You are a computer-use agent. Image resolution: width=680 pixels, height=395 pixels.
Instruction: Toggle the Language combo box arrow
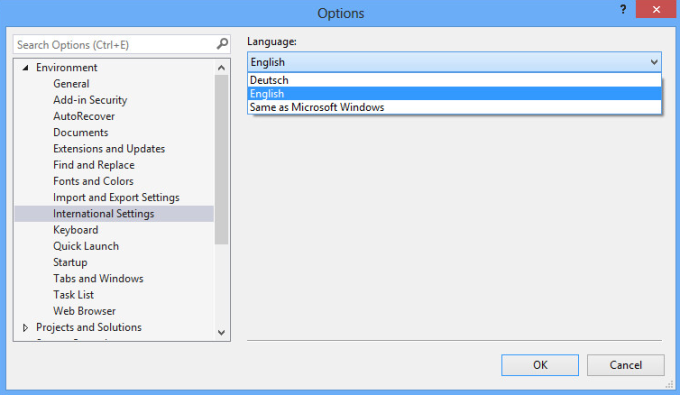[654, 62]
